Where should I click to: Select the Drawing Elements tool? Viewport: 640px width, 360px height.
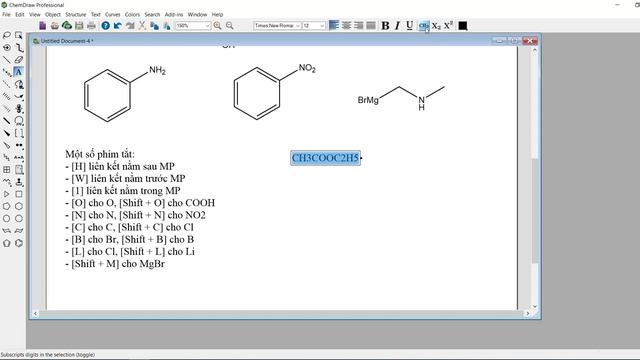click(19, 121)
